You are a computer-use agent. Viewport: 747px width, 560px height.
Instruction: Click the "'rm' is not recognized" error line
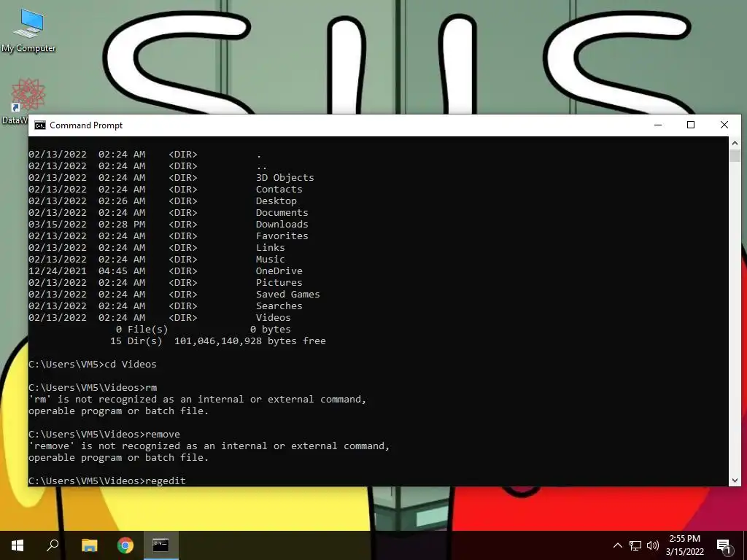(x=197, y=399)
